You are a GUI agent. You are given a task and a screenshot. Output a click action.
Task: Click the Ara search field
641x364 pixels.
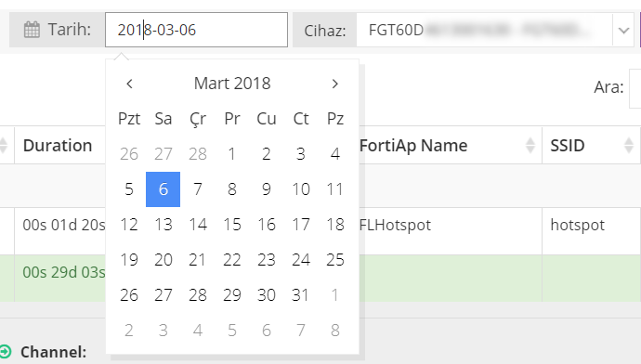634,88
